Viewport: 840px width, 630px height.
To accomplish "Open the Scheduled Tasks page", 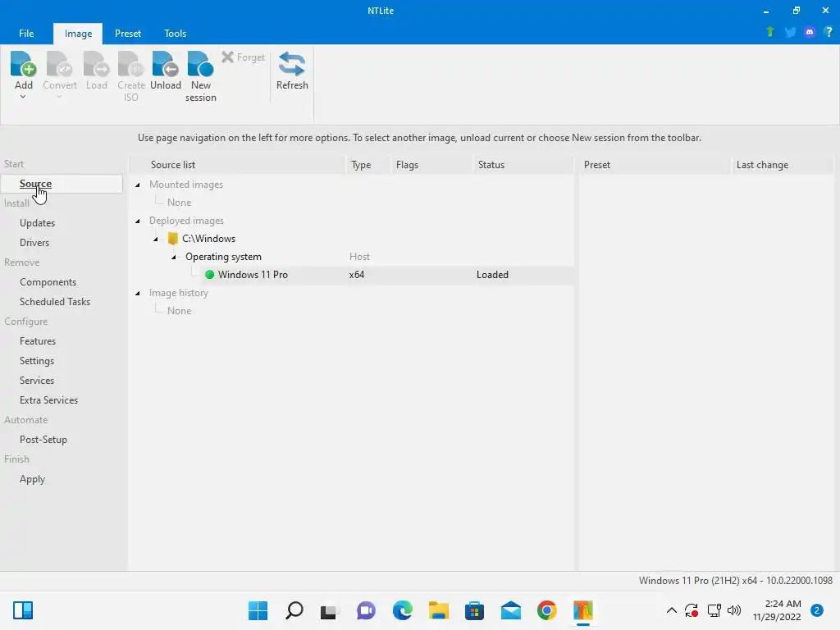I will coord(55,302).
